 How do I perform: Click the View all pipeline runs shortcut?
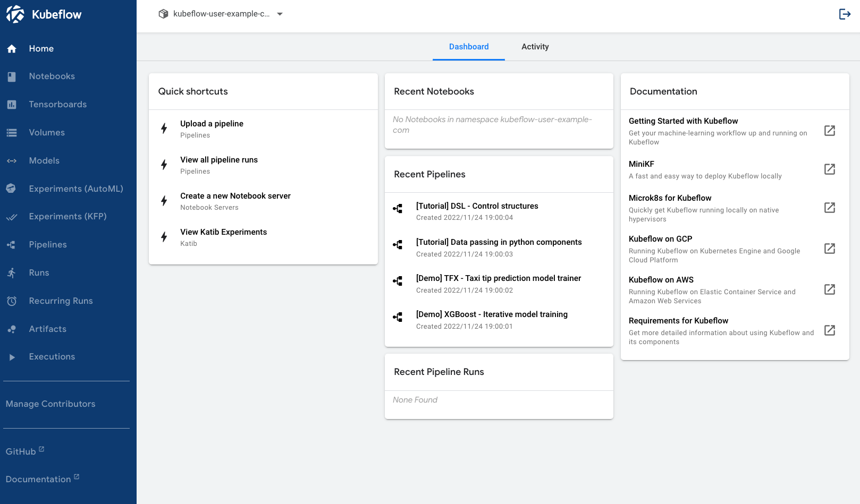219,160
